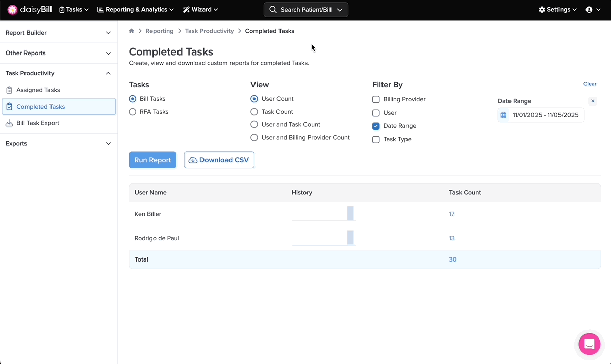This screenshot has width=611, height=364.
Task: Click the daisyBill flower logo icon
Action: [12, 10]
